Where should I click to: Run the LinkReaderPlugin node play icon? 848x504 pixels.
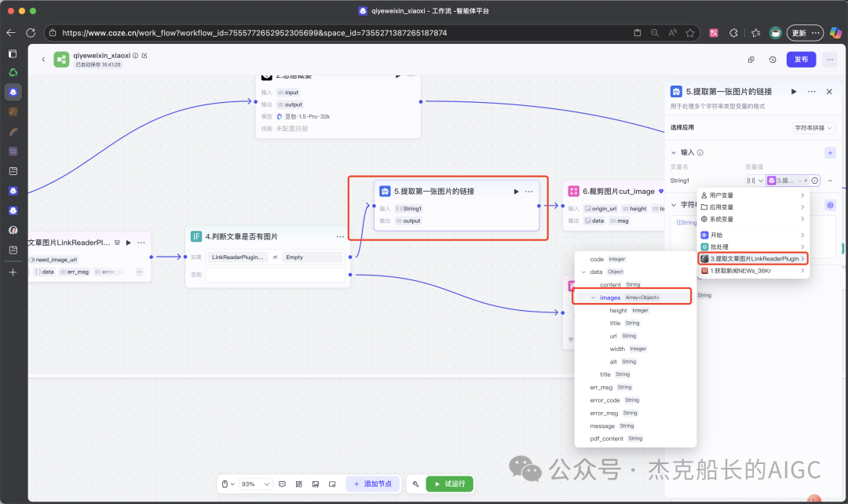tap(128, 243)
